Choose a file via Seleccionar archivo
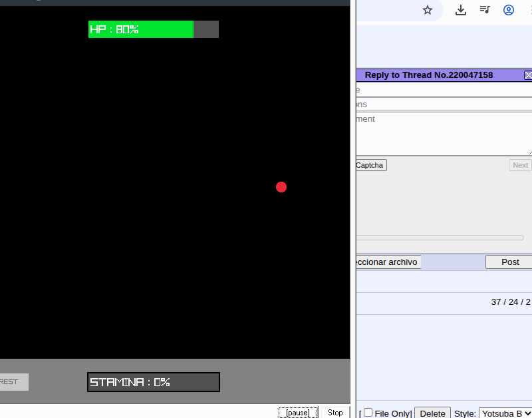This screenshot has width=532, height=418. 388,262
